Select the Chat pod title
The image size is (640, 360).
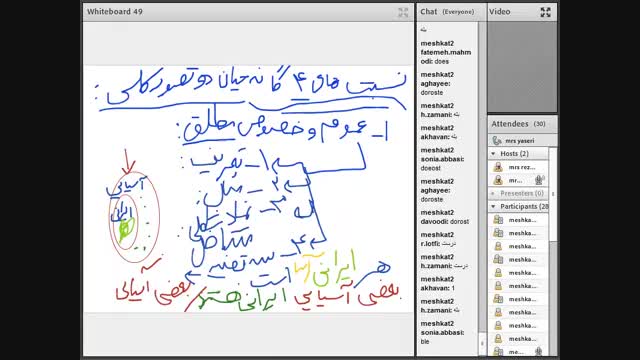(x=429, y=12)
